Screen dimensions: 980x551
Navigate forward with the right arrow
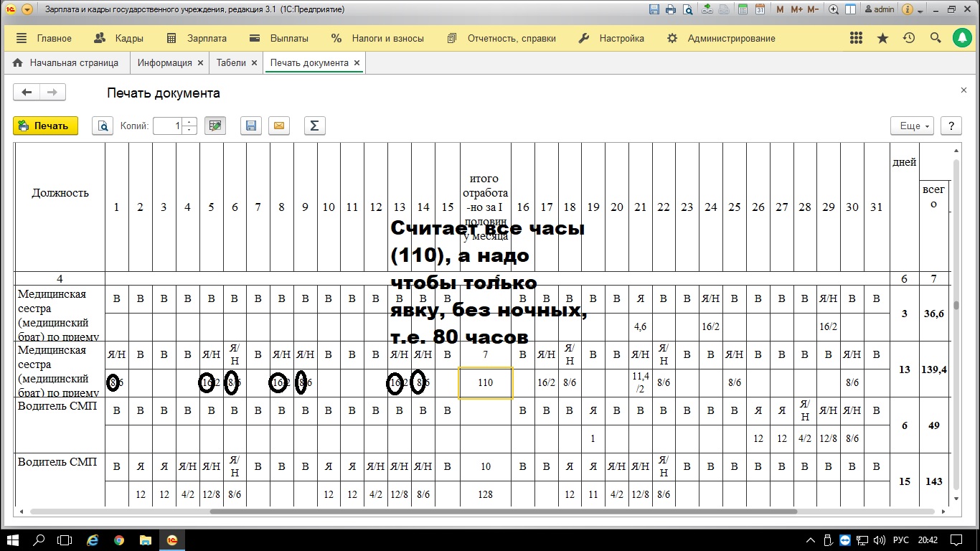(x=53, y=92)
